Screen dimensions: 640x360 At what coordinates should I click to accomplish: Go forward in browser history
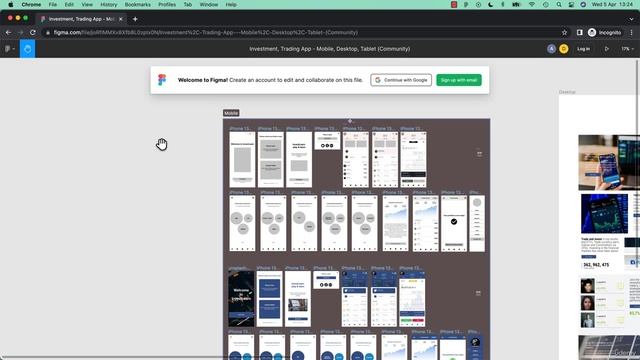pyautogui.click(x=20, y=33)
